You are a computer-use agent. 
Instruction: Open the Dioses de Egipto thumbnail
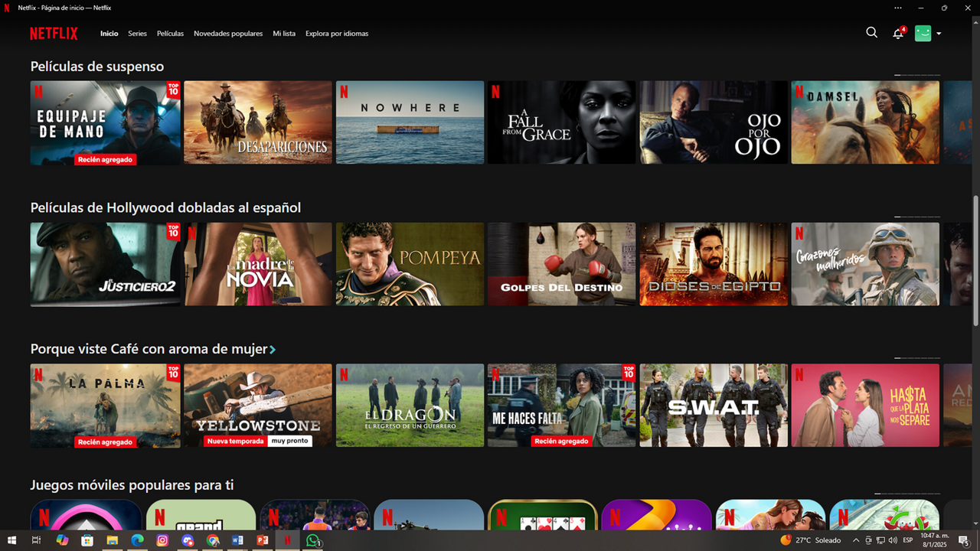point(714,264)
